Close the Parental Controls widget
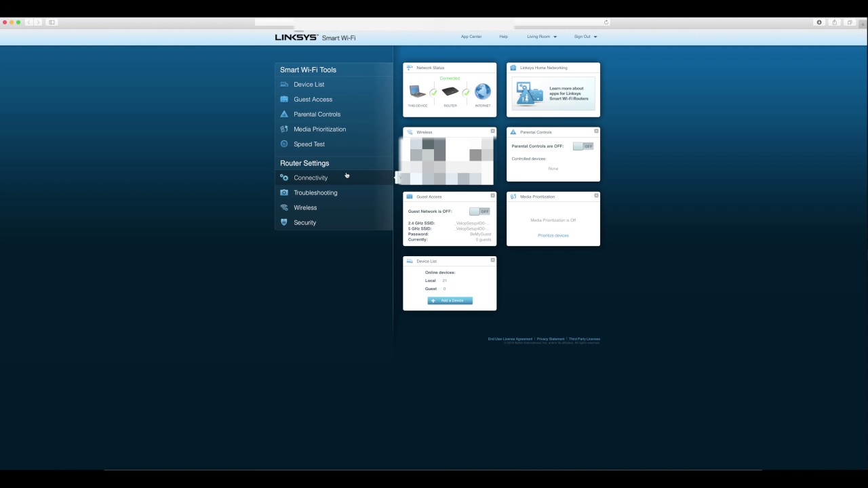The image size is (868, 488). (597, 131)
